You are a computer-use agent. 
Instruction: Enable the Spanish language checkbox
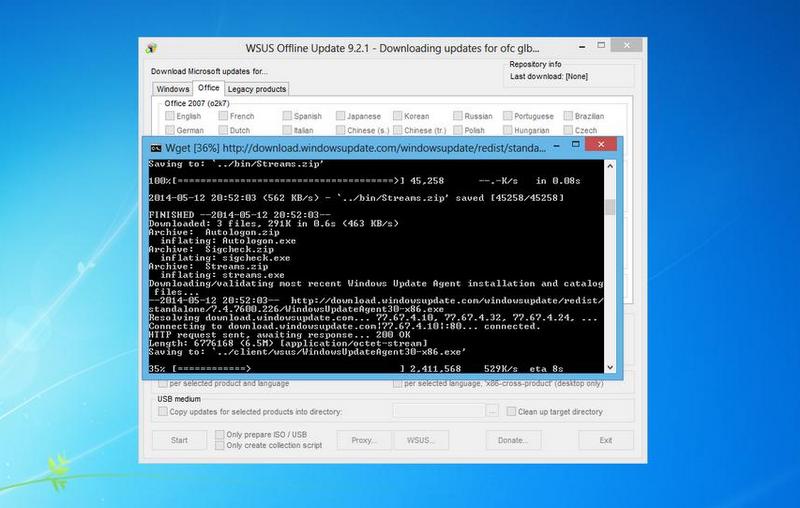287,116
